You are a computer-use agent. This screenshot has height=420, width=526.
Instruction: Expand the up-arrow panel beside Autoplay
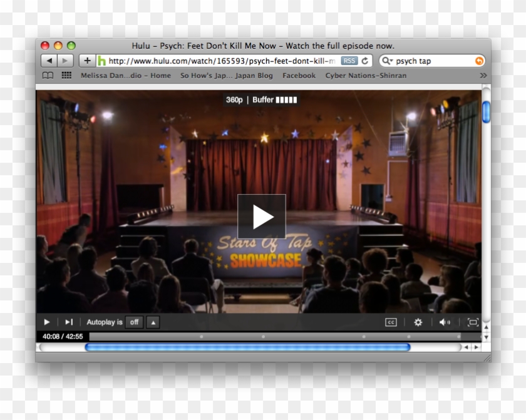(x=153, y=322)
